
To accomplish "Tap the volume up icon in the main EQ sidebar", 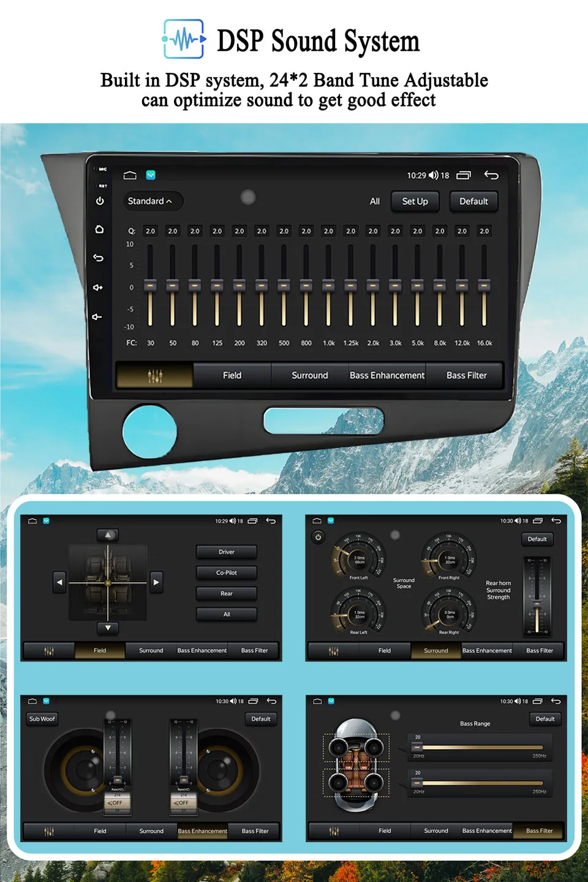I will (x=97, y=287).
